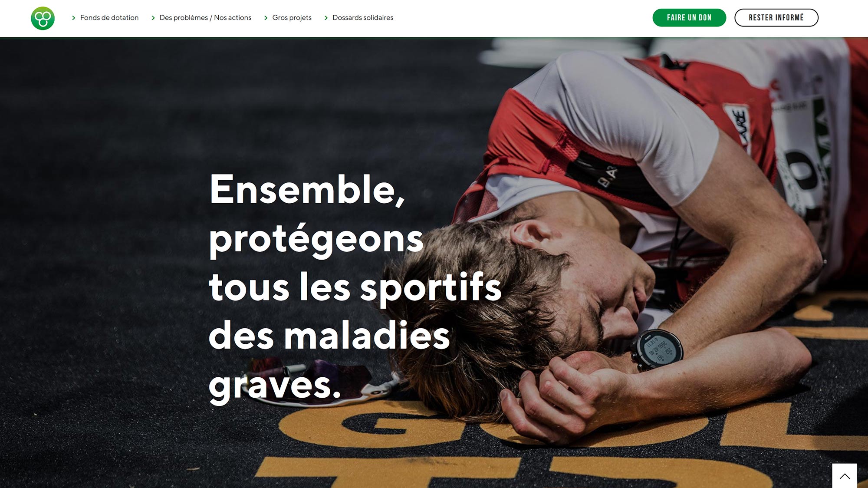The image size is (868, 488).
Task: Click the headline line tous les sportifs
Action: click(x=355, y=288)
